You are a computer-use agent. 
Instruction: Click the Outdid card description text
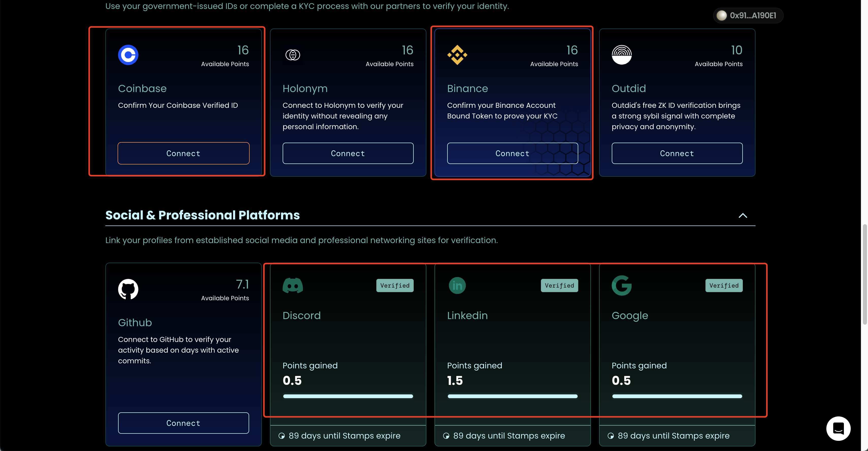point(676,116)
